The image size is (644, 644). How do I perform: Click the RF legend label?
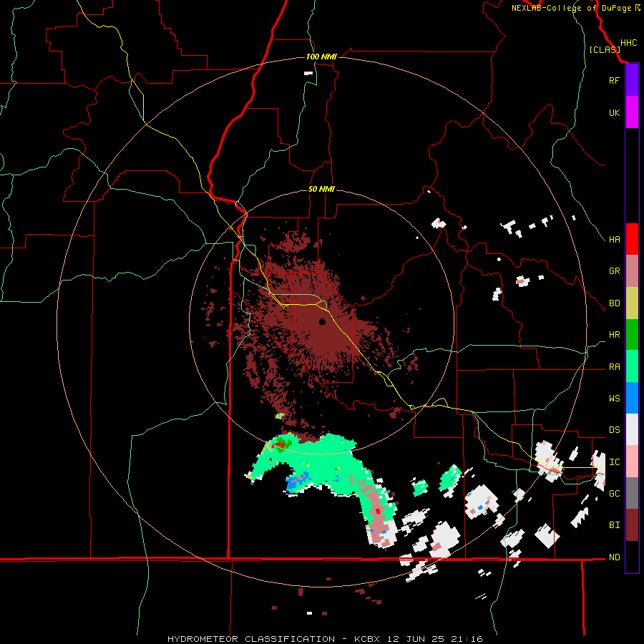(614, 80)
